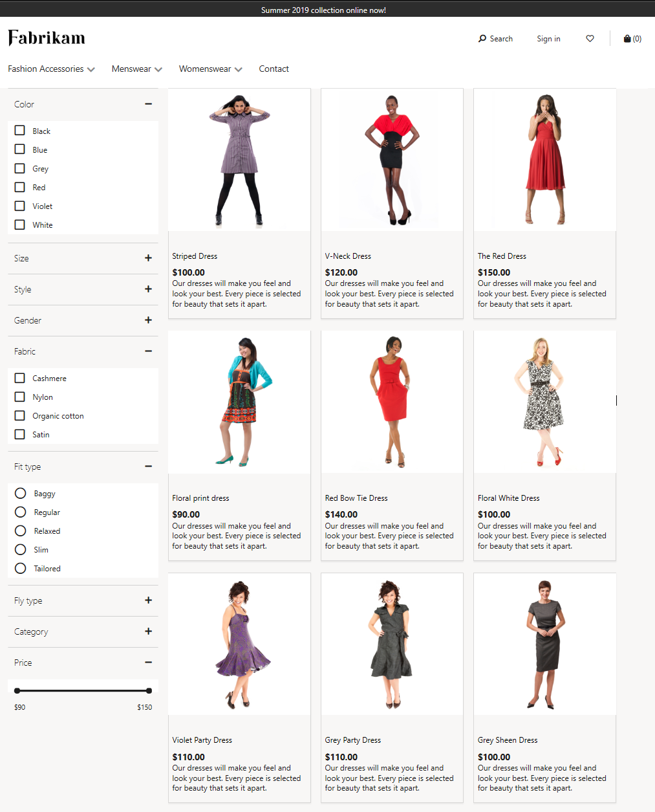Expand the Size filter section

click(148, 258)
